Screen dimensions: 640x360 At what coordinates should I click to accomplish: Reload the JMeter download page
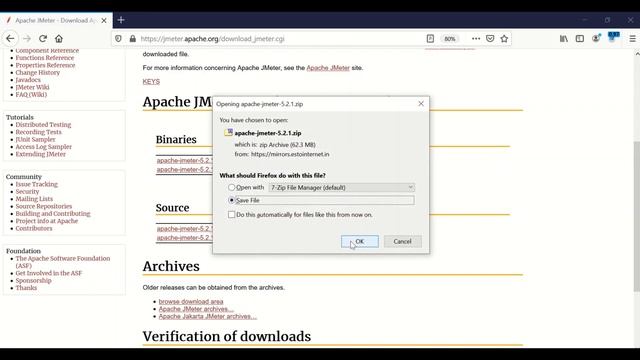tap(43, 39)
